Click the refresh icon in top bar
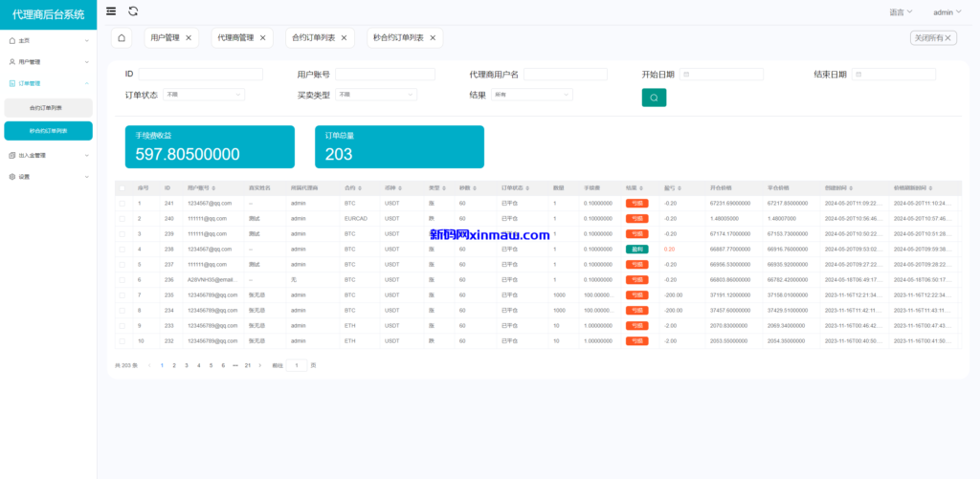The width and height of the screenshot is (980, 479). point(133,11)
